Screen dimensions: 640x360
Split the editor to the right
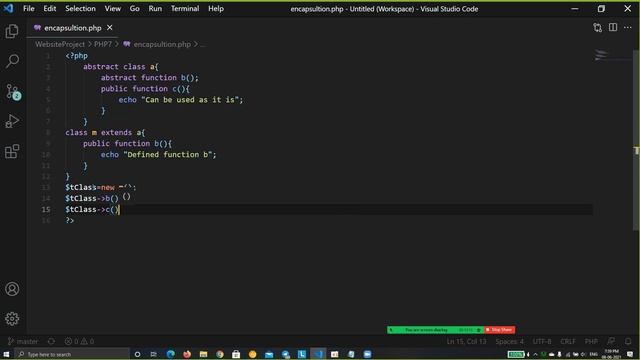[613, 27]
